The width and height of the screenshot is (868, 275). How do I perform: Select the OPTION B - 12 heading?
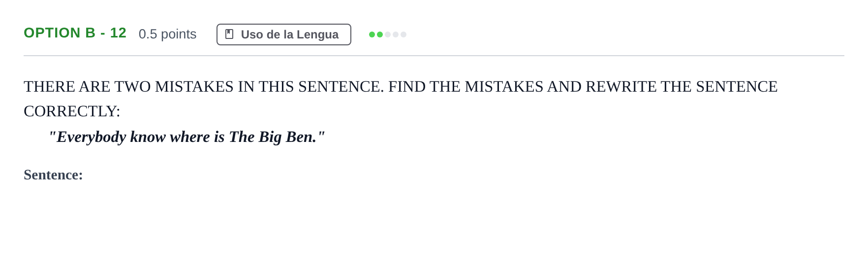[x=75, y=33]
